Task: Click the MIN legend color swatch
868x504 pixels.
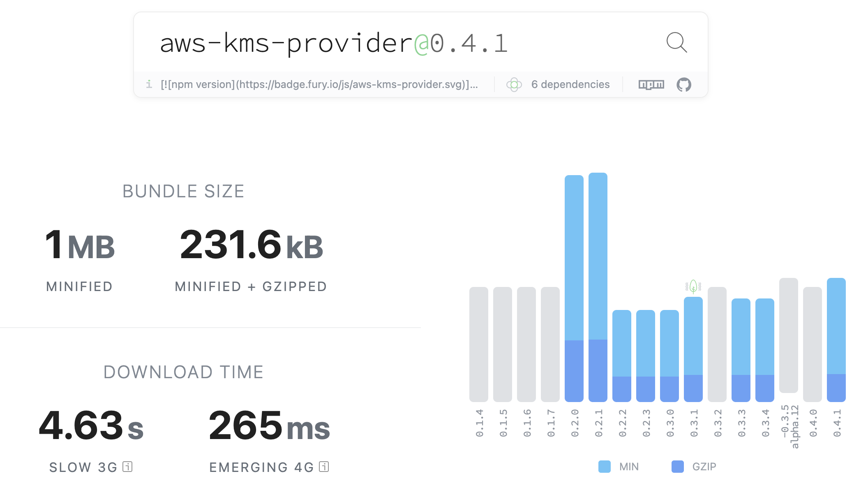Action: 604,467
